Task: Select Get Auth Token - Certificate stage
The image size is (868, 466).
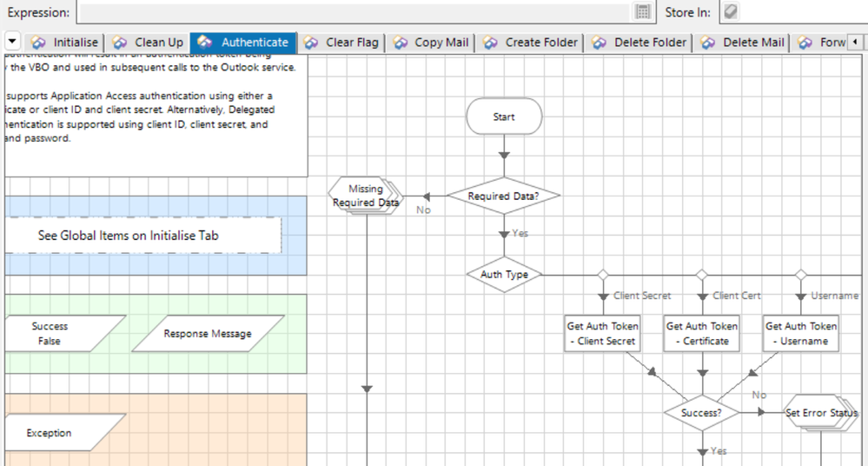Action: [x=702, y=334]
